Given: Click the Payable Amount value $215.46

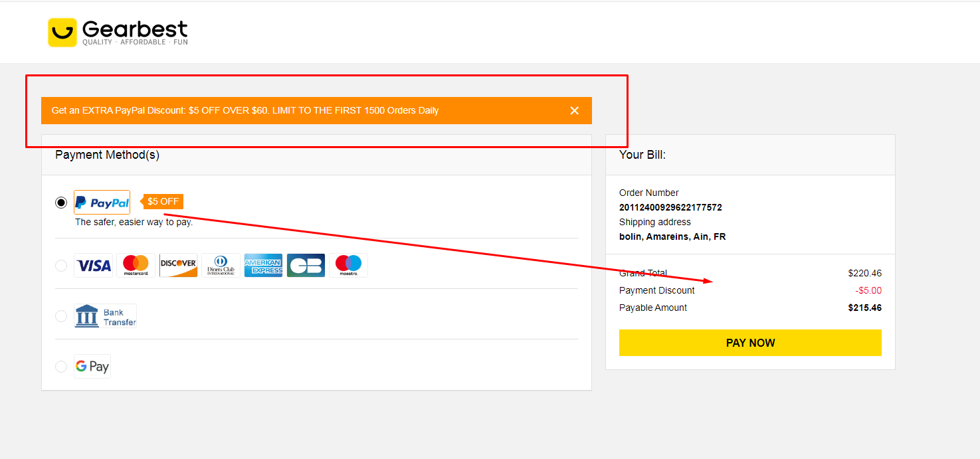Looking at the screenshot, I should click(864, 308).
